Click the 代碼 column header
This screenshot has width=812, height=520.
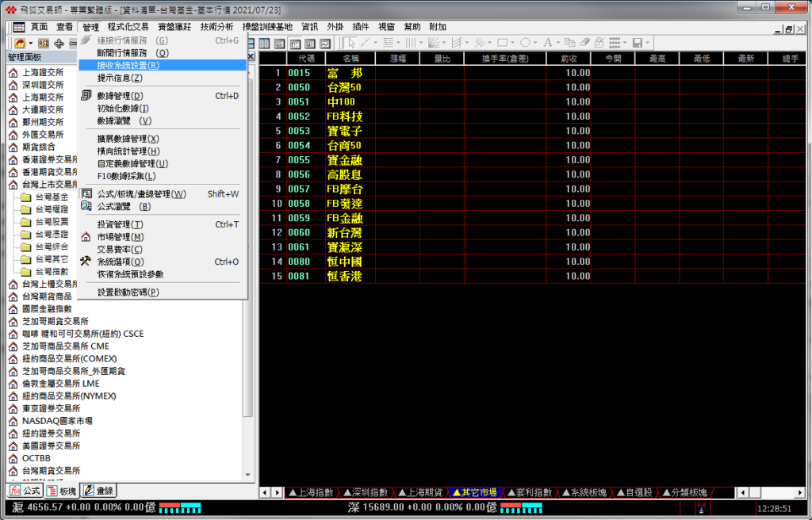[x=307, y=59]
